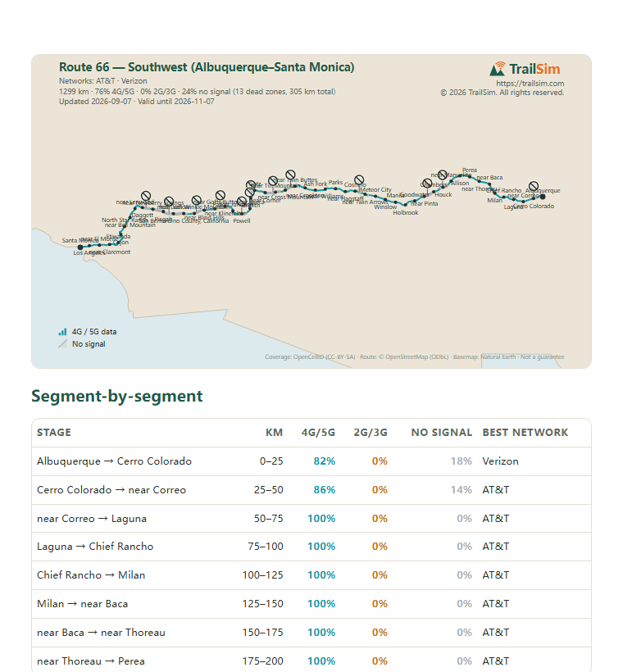Click the 175–200 km cell
The image size is (623, 672).
[x=263, y=661]
